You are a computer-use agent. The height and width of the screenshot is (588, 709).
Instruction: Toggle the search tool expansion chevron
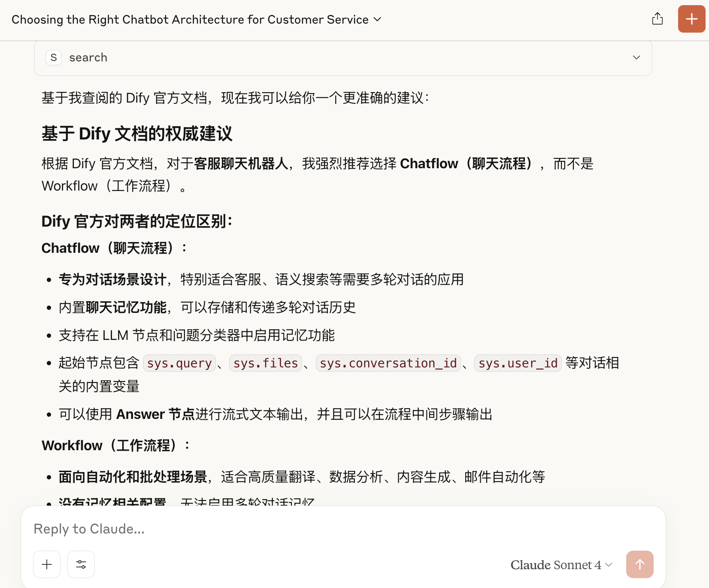pyautogui.click(x=636, y=57)
